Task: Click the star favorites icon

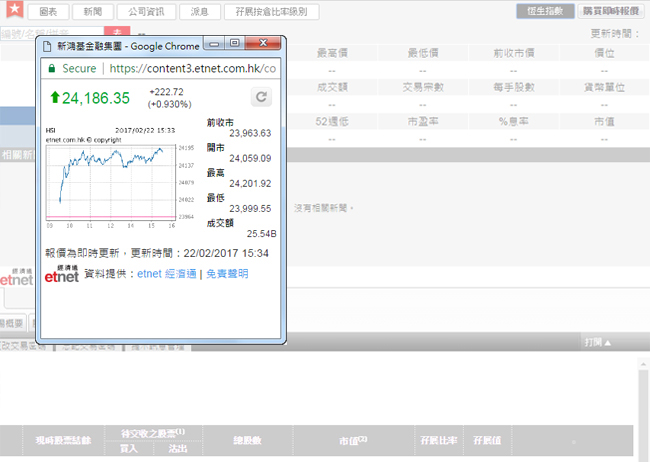Action: [x=15, y=9]
